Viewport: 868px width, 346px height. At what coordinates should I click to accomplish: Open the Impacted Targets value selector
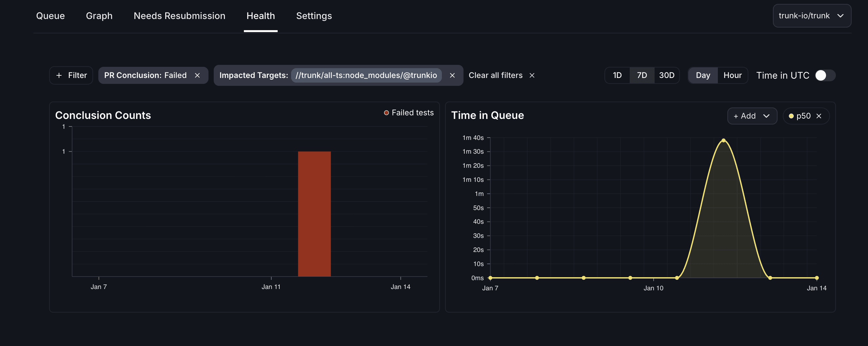(366, 75)
